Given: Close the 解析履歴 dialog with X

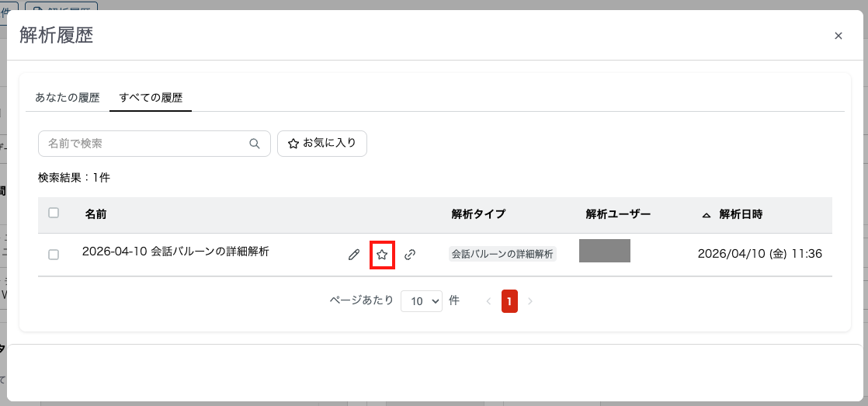Looking at the screenshot, I should click(838, 36).
